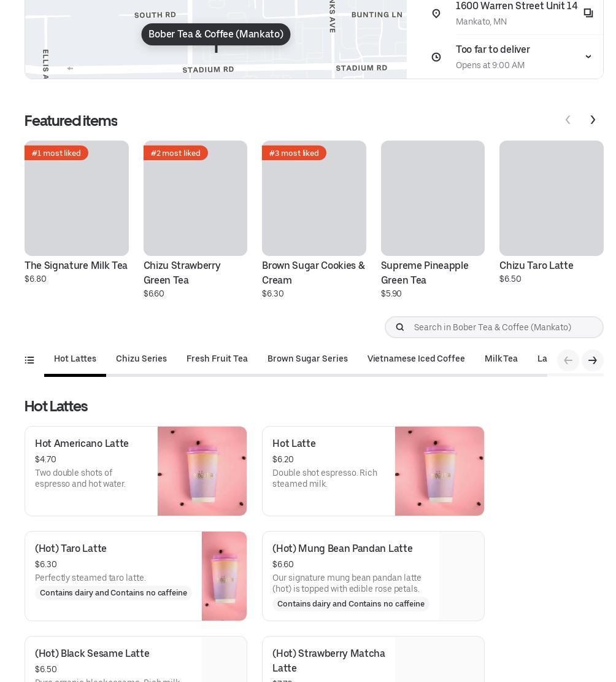The width and height of the screenshot is (616, 682).
Task: Click the Bober Tea & Coffee map marker
Action: pos(215,34)
